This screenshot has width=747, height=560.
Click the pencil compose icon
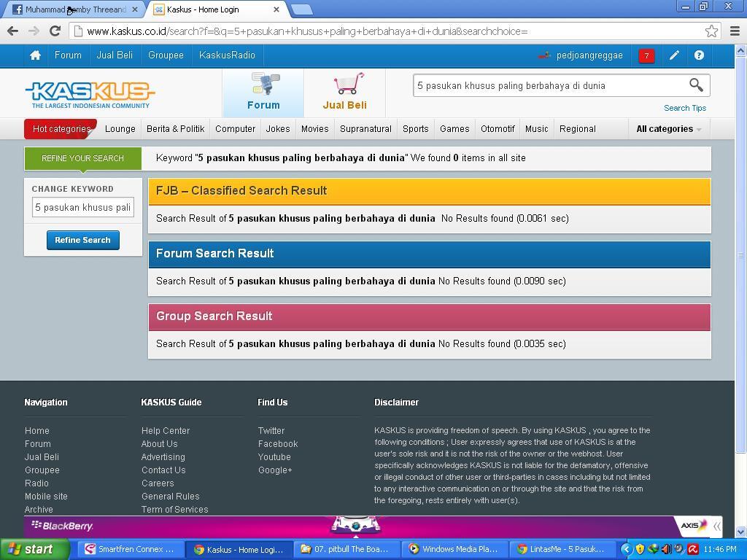coord(674,55)
